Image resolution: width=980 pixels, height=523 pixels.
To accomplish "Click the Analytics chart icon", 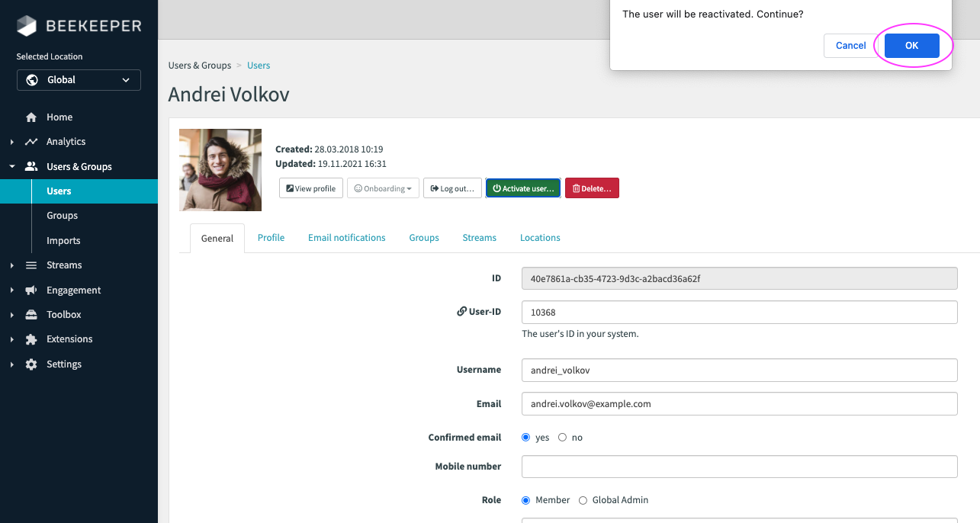I will click(31, 142).
